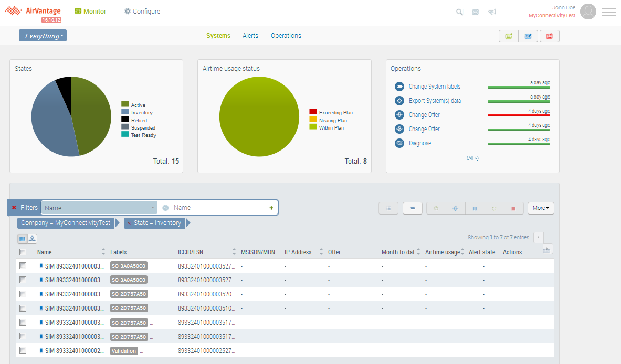Open the Everything dropdown

43,36
